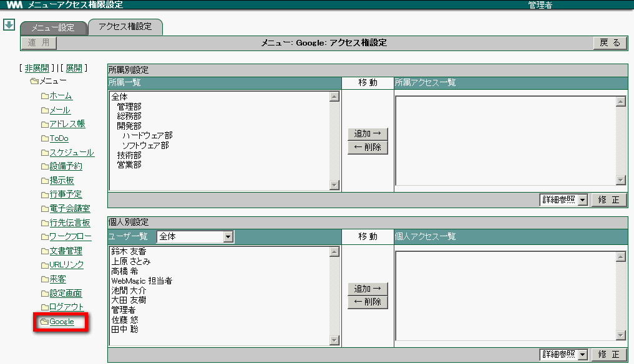
Task: Switch to メニュー設定 tab
Action: [x=53, y=28]
